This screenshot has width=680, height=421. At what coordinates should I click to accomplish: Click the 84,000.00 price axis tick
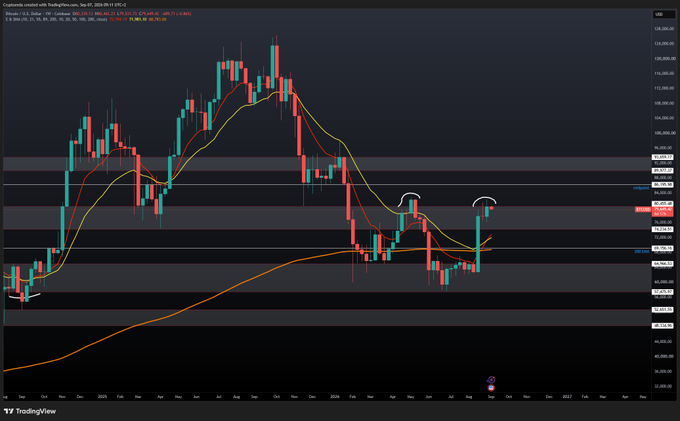point(664,193)
